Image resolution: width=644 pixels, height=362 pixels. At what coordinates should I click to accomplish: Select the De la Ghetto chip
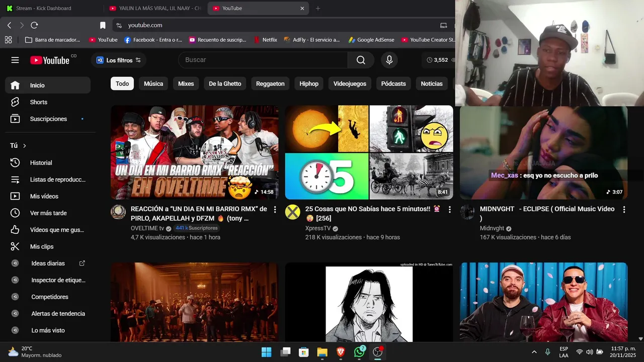(225, 83)
